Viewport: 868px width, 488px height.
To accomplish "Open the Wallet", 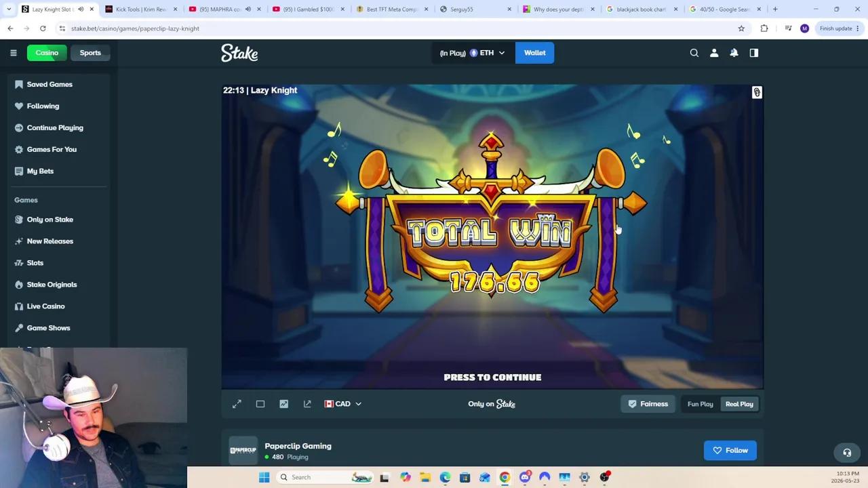I will click(534, 53).
